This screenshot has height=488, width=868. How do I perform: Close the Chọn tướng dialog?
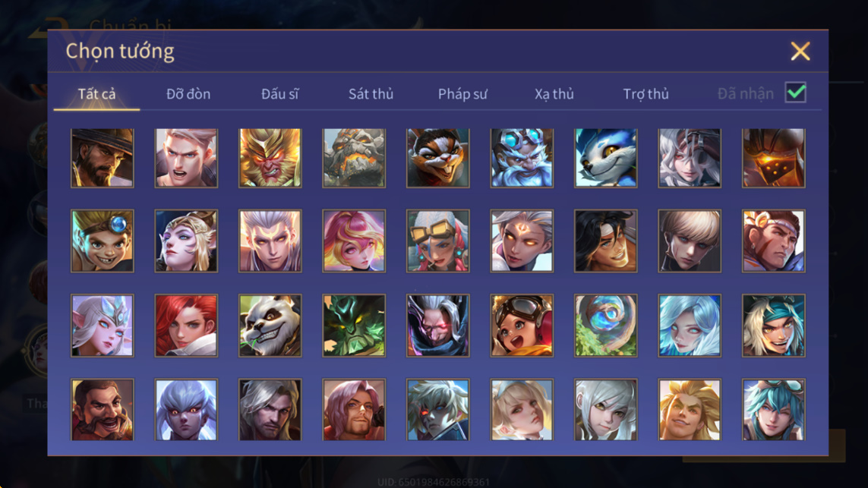[x=800, y=52]
